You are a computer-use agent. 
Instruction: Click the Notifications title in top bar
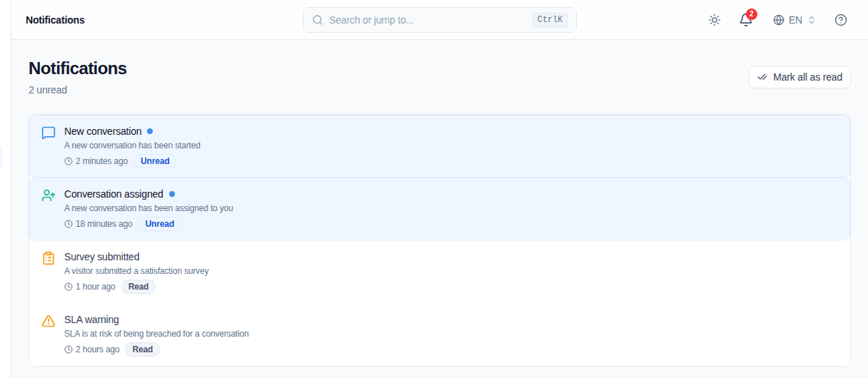(x=55, y=20)
